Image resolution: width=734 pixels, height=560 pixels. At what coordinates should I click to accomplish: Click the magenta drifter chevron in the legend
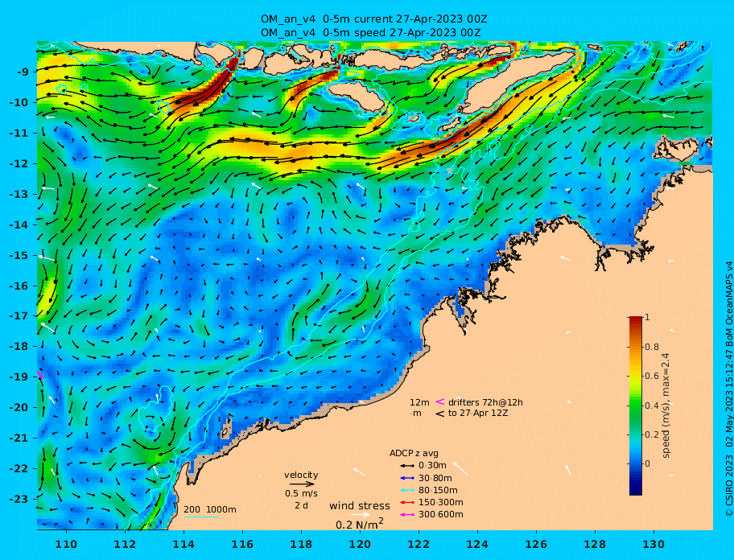(x=440, y=401)
